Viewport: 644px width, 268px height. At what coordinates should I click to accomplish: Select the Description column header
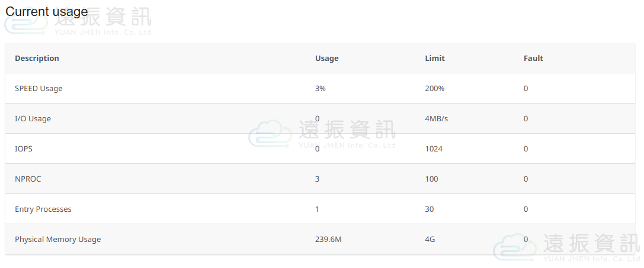tap(37, 58)
